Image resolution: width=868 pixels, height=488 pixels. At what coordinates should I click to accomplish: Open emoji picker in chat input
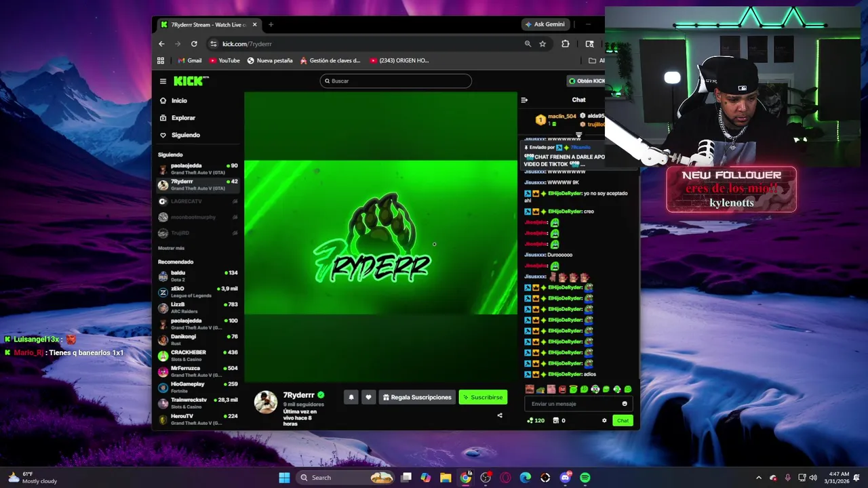click(625, 404)
